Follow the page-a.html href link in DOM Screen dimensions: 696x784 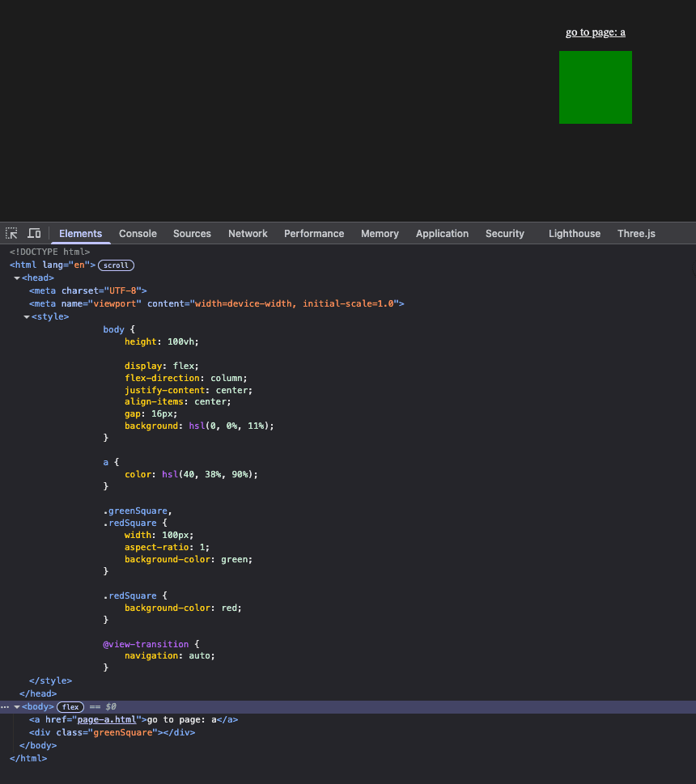tap(107, 719)
